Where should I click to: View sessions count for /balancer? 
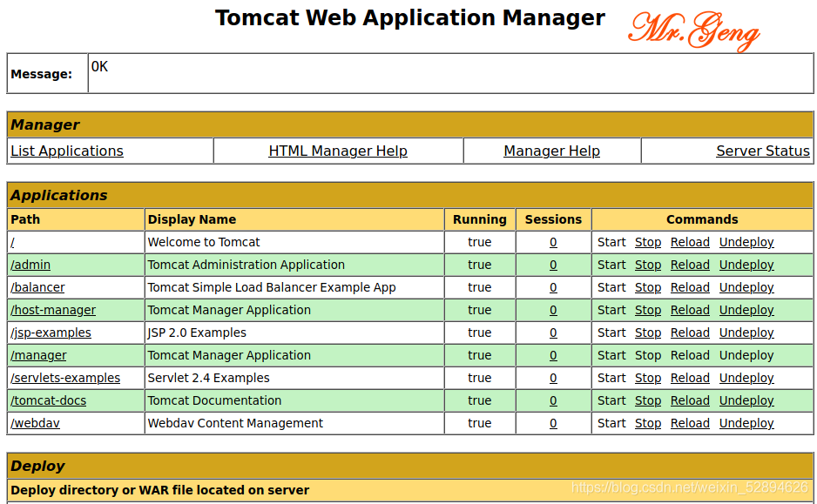click(x=553, y=287)
